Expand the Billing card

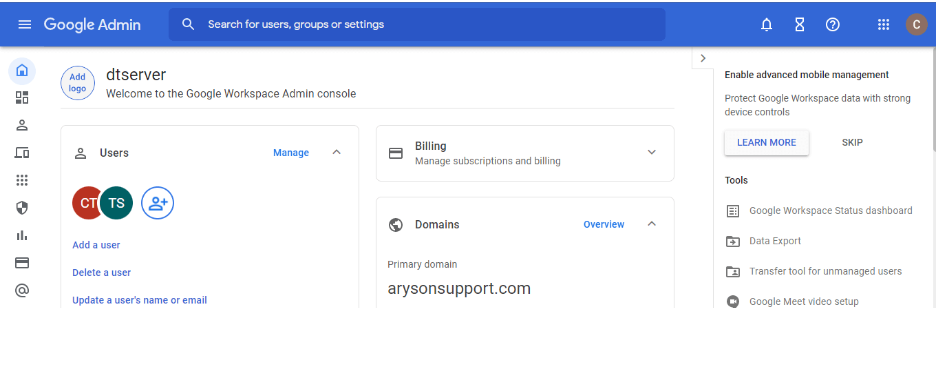click(652, 152)
